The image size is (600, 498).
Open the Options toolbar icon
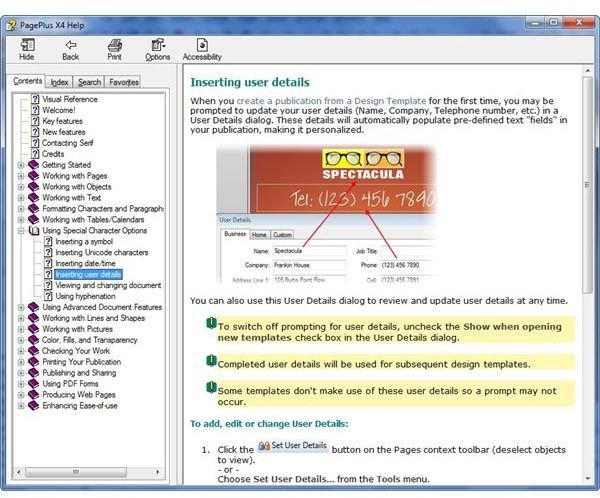pyautogui.click(x=158, y=45)
